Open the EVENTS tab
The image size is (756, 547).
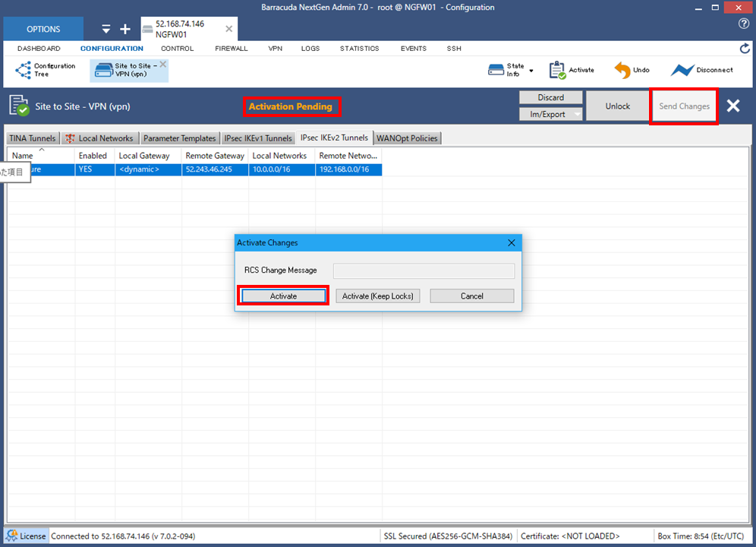[414, 49]
